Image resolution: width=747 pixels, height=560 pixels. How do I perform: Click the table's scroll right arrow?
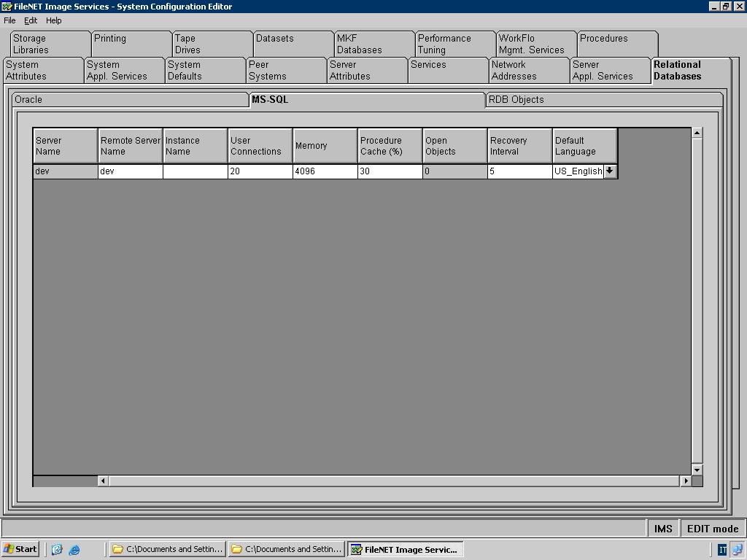pyautogui.click(x=686, y=481)
